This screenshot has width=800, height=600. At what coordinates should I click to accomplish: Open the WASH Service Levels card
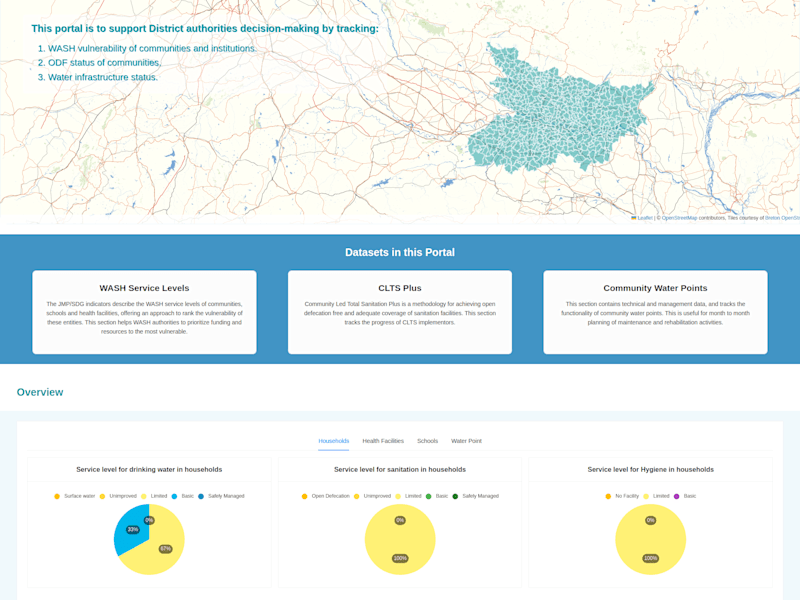(144, 312)
